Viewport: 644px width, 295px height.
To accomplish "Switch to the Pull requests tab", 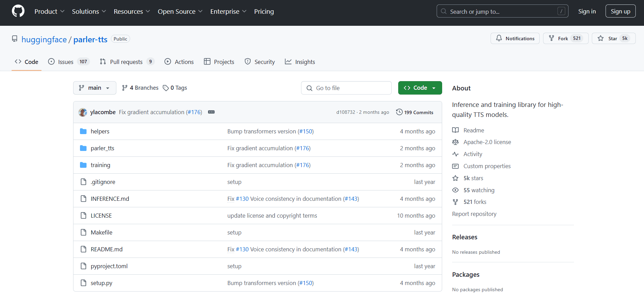I will [x=126, y=62].
